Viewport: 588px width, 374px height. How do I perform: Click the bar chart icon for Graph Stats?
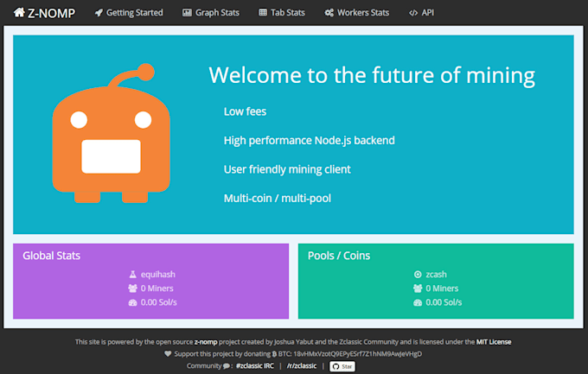point(187,13)
